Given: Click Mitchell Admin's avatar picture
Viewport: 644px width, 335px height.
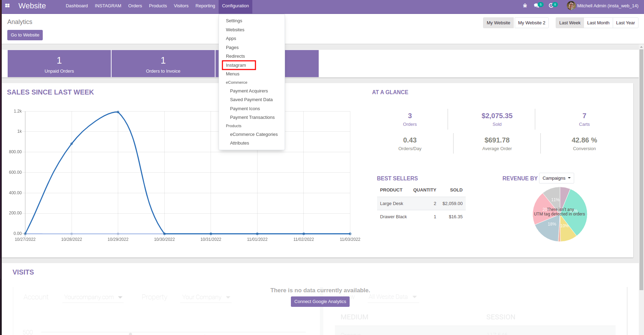Looking at the screenshot, I should pyautogui.click(x=571, y=6).
